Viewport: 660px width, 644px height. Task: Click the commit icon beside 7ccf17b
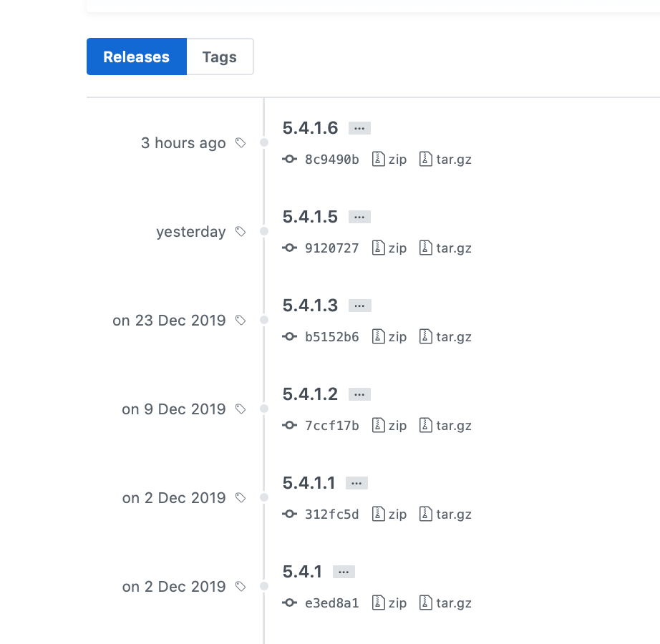[290, 425]
